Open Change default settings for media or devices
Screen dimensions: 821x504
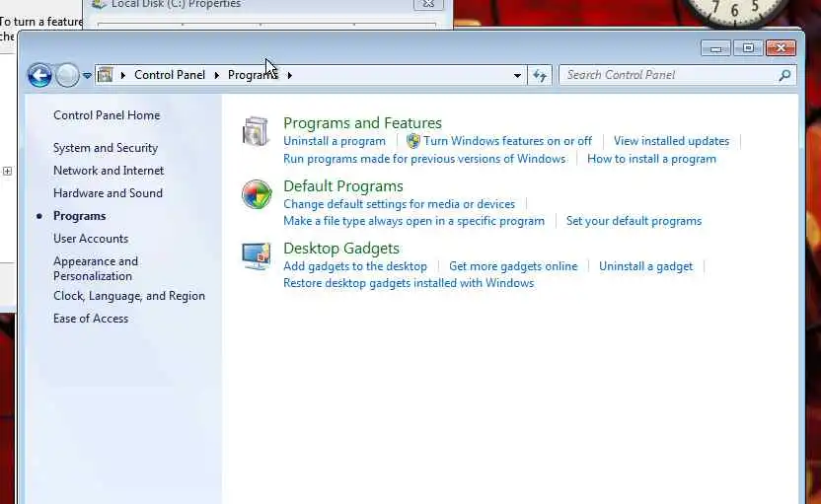[x=399, y=204]
